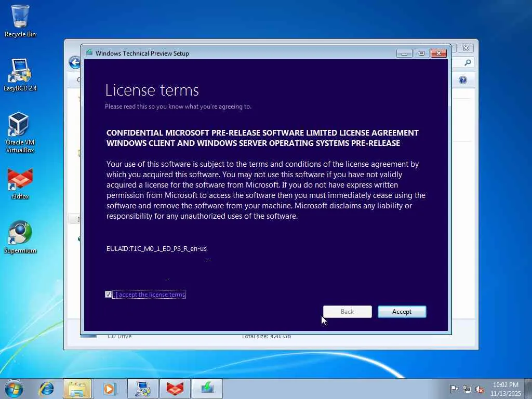The height and width of the screenshot is (399, 532).
Task: Click the Accept button
Action: (x=402, y=312)
